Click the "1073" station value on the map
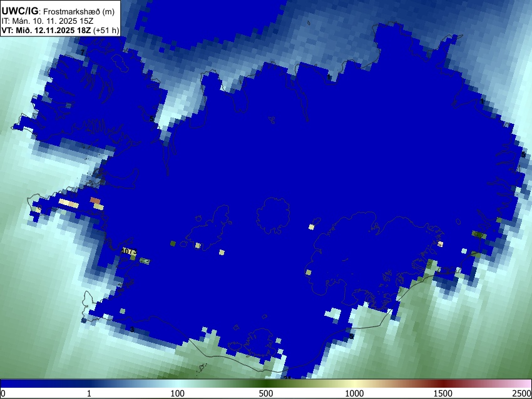This screenshot has width=532, height=399. click(x=129, y=251)
